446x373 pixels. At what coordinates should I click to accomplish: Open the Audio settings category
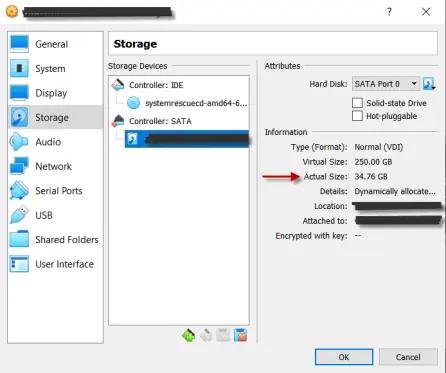pyautogui.click(x=55, y=142)
